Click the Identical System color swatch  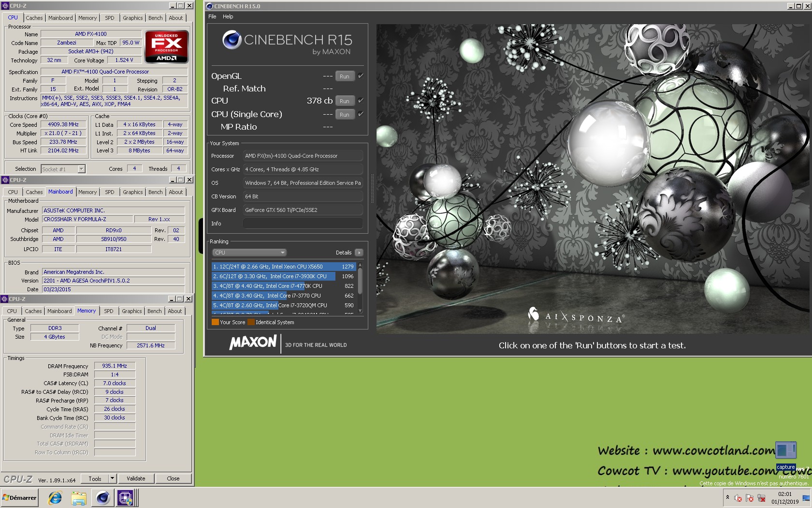point(251,322)
